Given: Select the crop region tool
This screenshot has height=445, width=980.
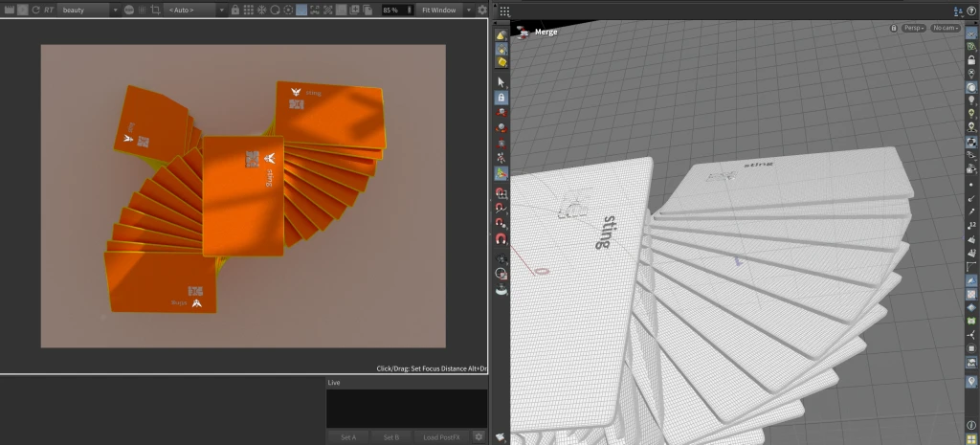Looking at the screenshot, I should (x=156, y=10).
